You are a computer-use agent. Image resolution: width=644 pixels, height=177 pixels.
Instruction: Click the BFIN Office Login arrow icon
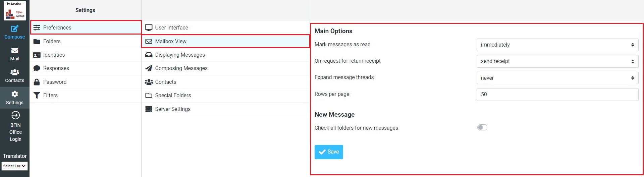[x=15, y=115]
